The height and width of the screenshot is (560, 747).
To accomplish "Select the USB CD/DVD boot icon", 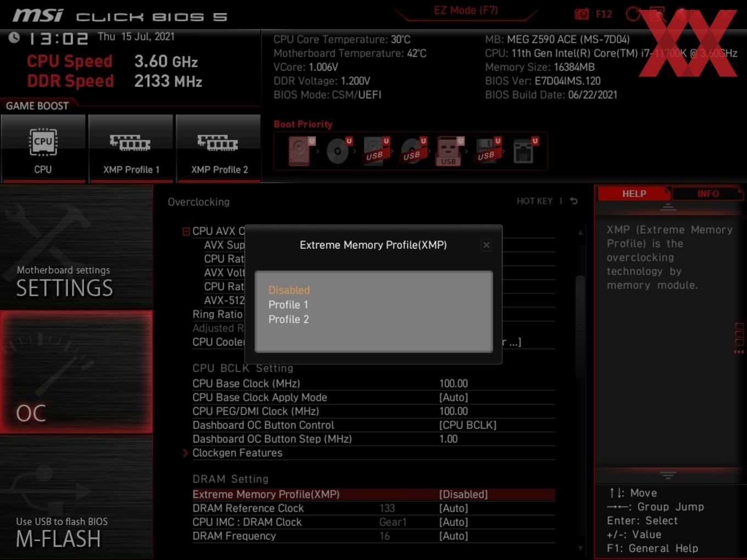I will pyautogui.click(x=413, y=151).
